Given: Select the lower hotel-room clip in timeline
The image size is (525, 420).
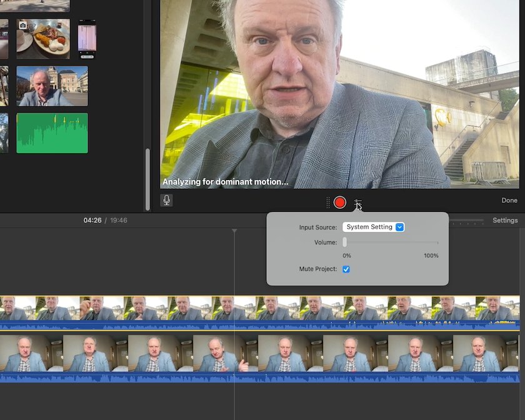Looking at the screenshot, I should [x=260, y=359].
